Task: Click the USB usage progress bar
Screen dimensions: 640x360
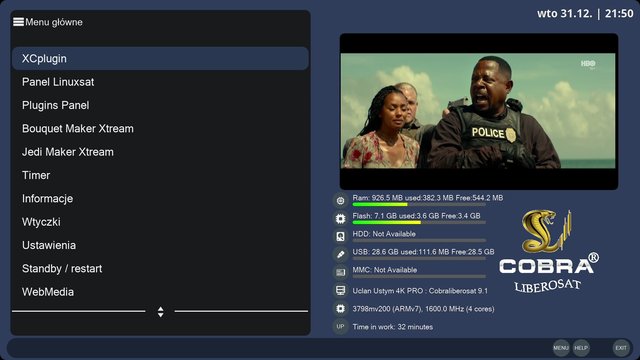Action: [x=419, y=258]
